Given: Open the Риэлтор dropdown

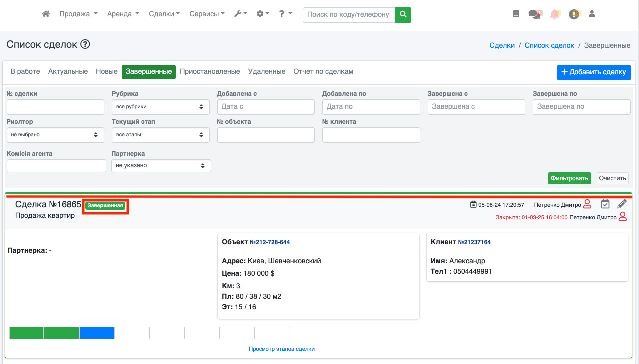Looking at the screenshot, I should click(55, 135).
